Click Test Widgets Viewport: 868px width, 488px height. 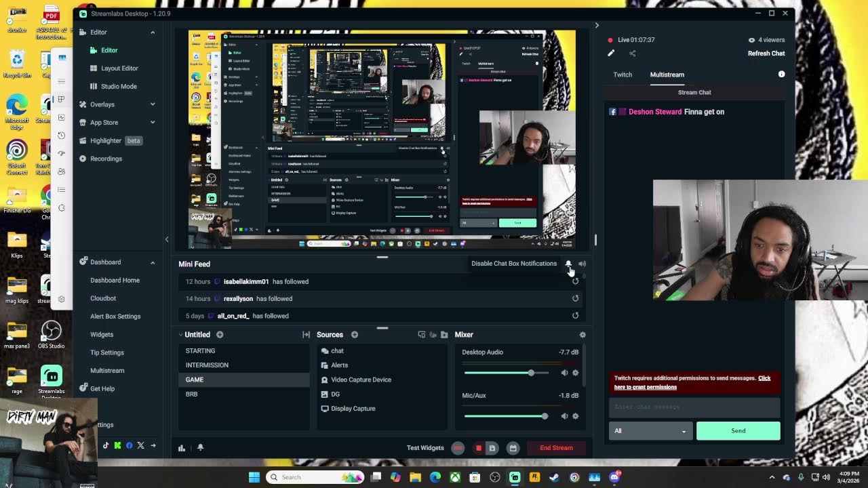(425, 448)
